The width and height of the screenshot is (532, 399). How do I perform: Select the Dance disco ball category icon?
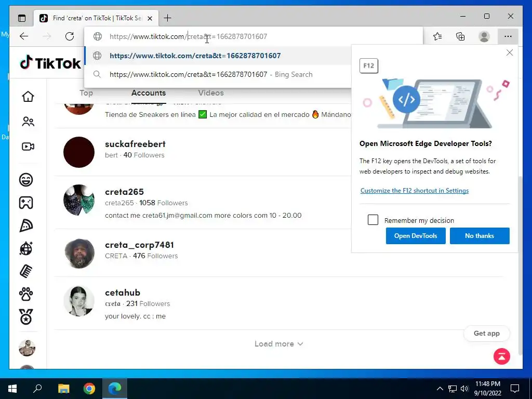click(26, 248)
